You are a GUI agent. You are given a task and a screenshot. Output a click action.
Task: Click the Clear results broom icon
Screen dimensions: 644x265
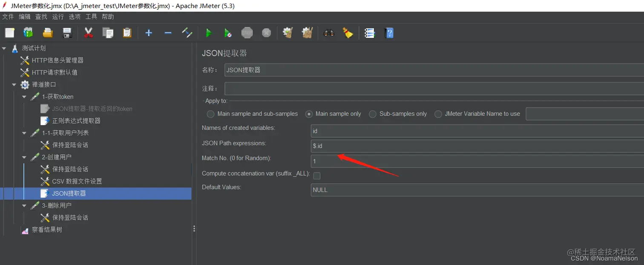pyautogui.click(x=288, y=33)
